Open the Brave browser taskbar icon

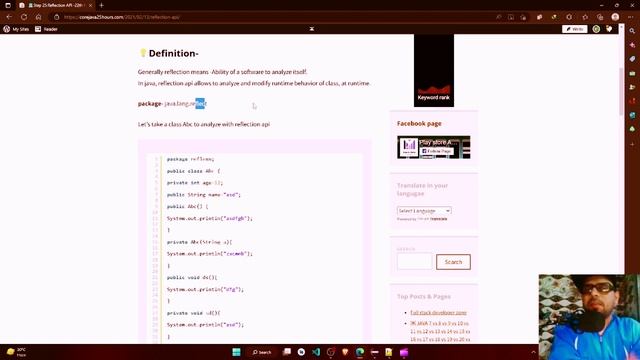tap(345, 352)
